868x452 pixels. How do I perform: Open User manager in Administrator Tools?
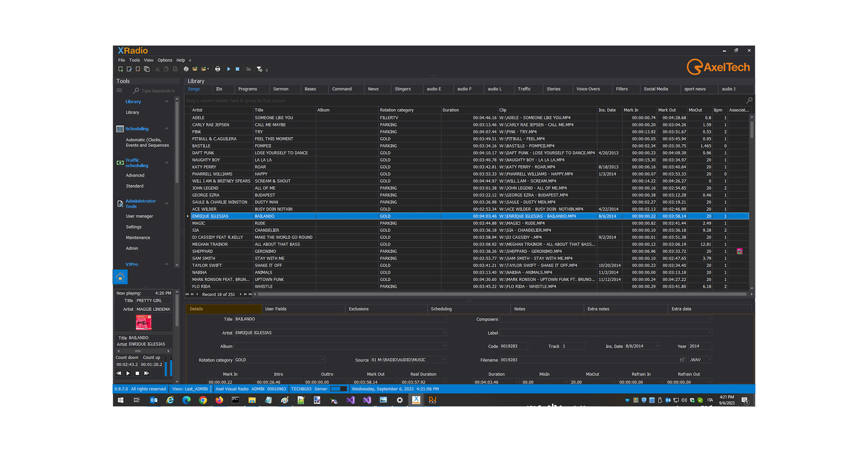point(139,217)
